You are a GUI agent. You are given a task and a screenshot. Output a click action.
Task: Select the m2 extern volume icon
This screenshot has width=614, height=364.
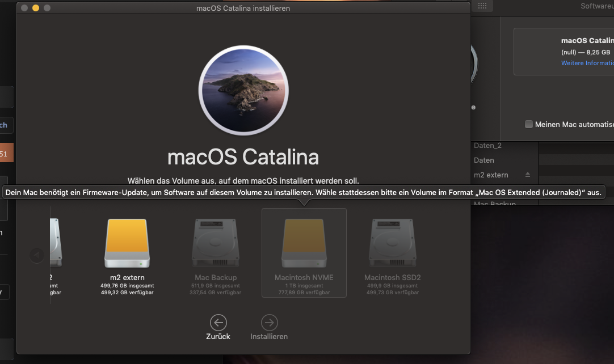click(127, 243)
